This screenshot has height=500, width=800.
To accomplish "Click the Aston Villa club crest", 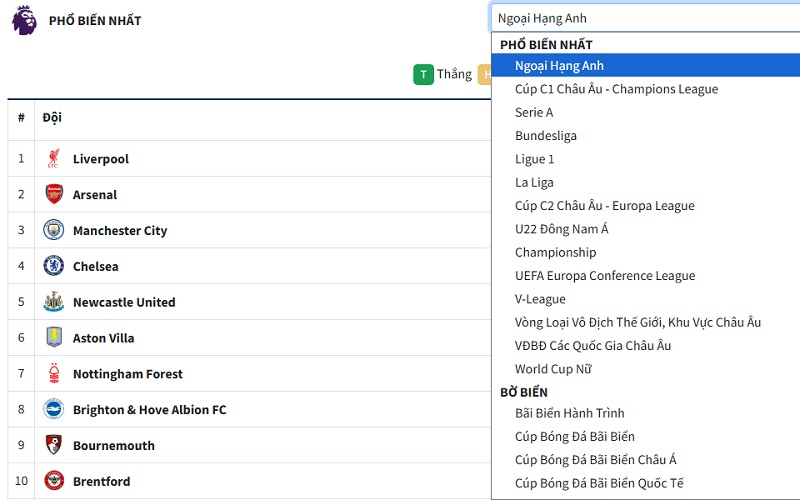I will [x=54, y=338].
